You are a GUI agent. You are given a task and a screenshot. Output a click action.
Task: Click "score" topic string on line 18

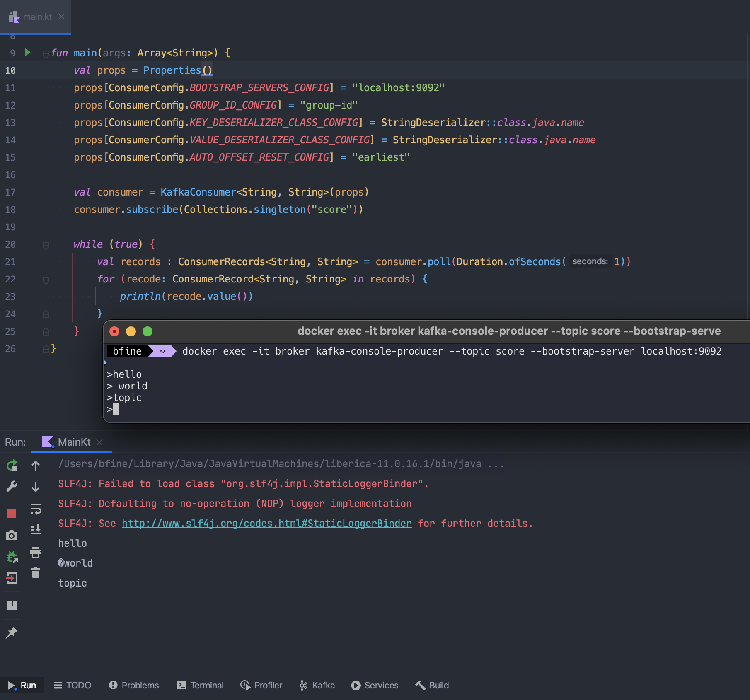[331, 209]
